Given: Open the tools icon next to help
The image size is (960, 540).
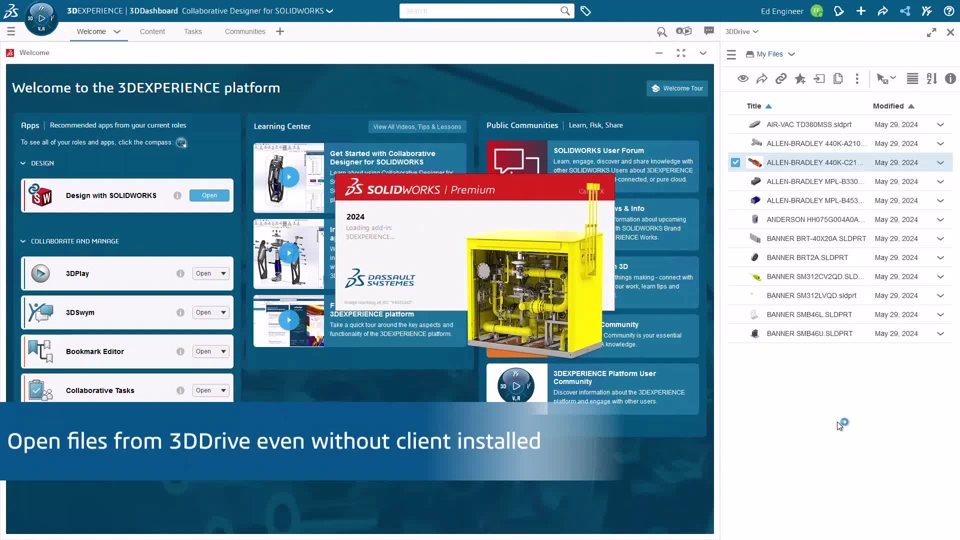Looking at the screenshot, I should pos(927,11).
